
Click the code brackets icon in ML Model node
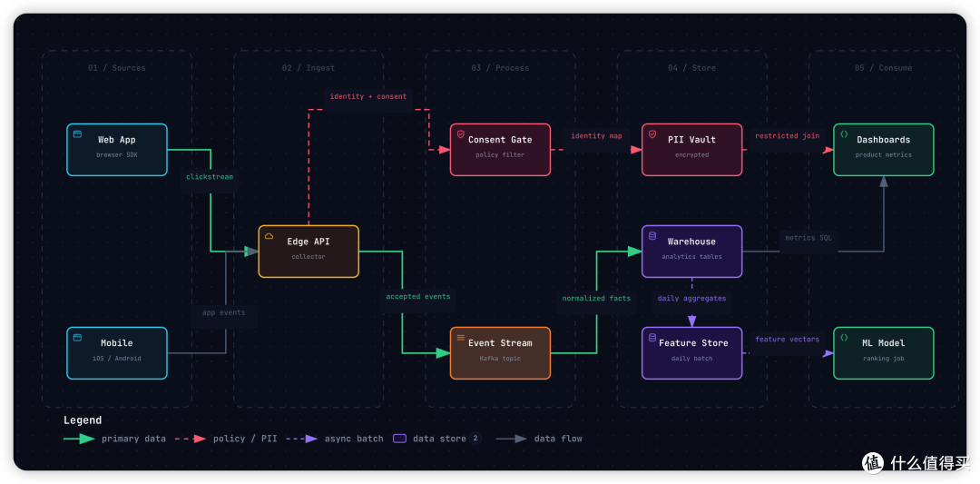click(844, 337)
